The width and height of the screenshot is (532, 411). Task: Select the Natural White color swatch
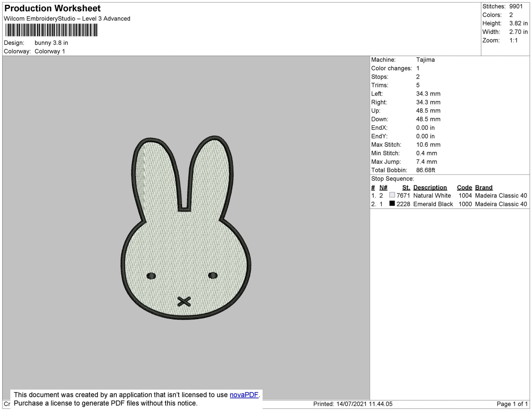[392, 195]
